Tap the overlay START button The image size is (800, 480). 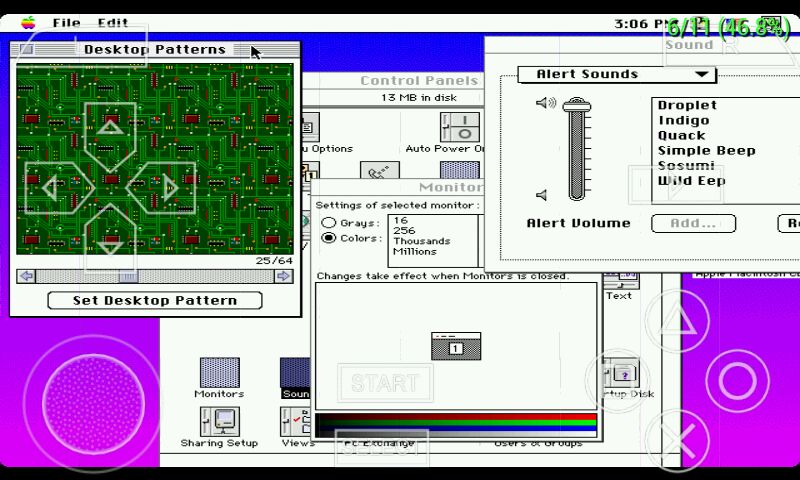pyautogui.click(x=385, y=383)
